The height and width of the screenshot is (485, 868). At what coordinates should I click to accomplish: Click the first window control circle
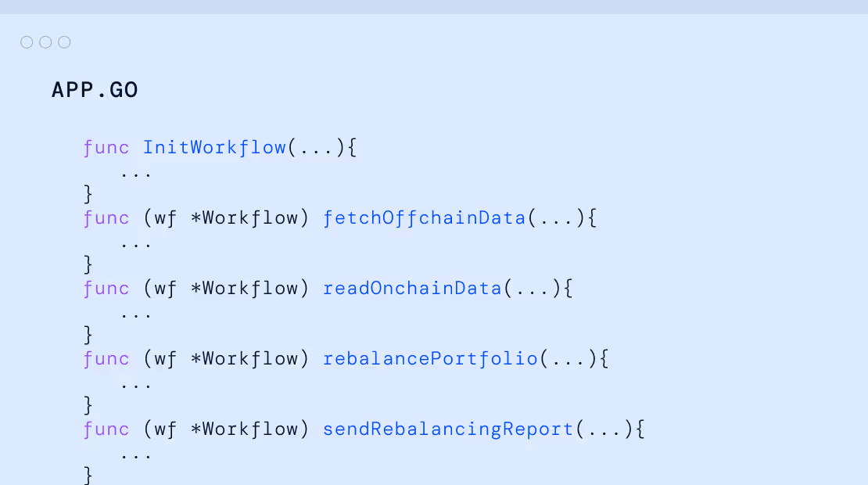[x=27, y=42]
